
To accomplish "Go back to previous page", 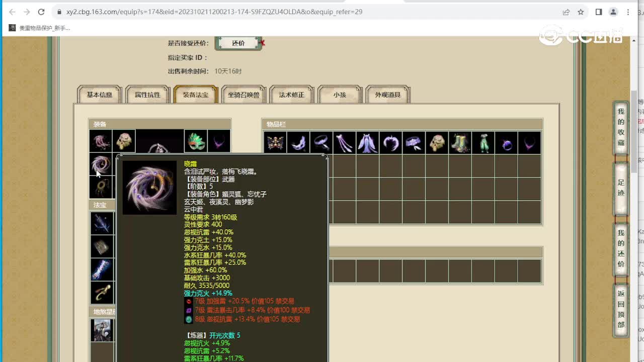I will (x=12, y=12).
